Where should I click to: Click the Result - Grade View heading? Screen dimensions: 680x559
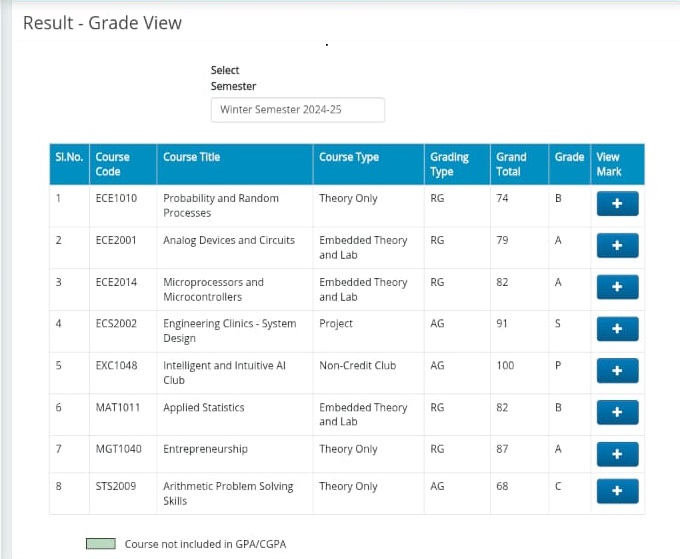(x=102, y=23)
